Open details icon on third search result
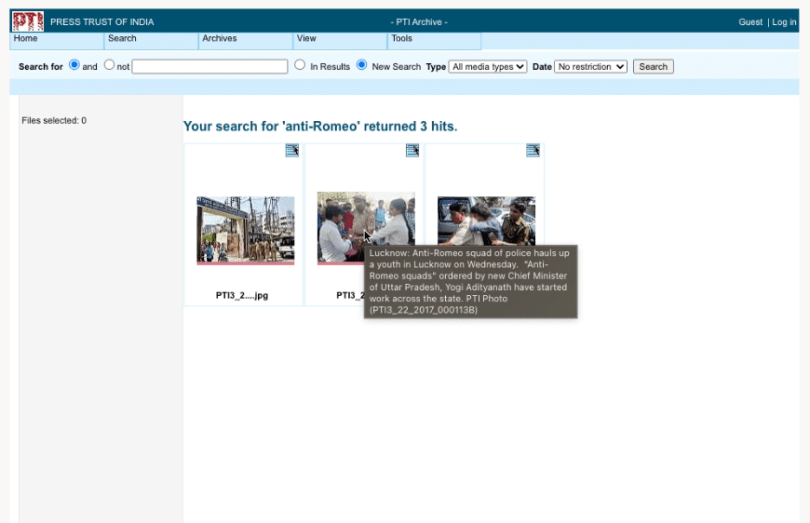 (x=533, y=151)
